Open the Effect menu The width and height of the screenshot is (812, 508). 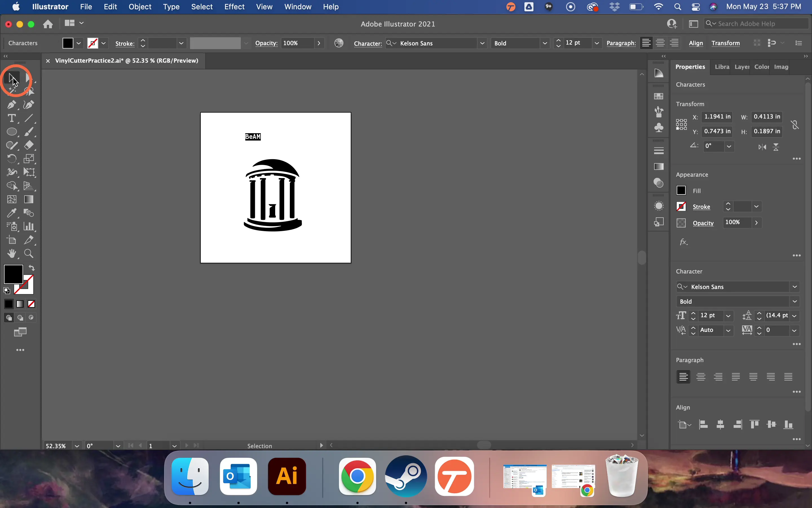[x=234, y=7]
